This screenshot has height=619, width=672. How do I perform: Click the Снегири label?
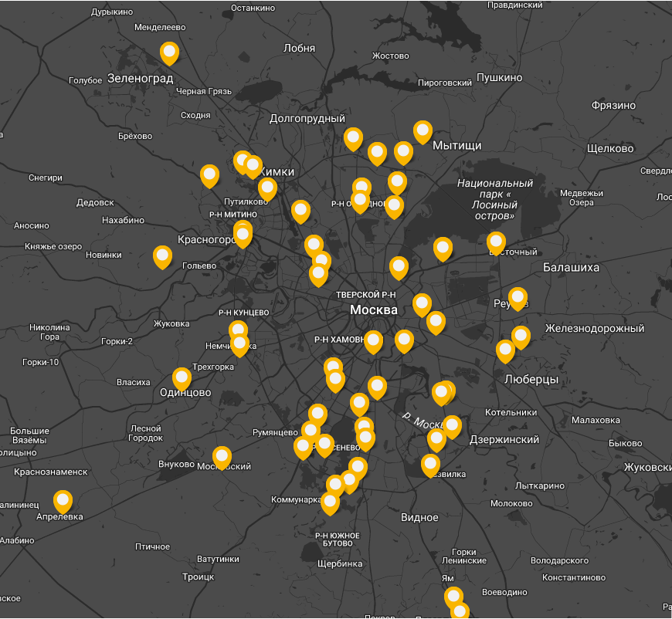46,178
